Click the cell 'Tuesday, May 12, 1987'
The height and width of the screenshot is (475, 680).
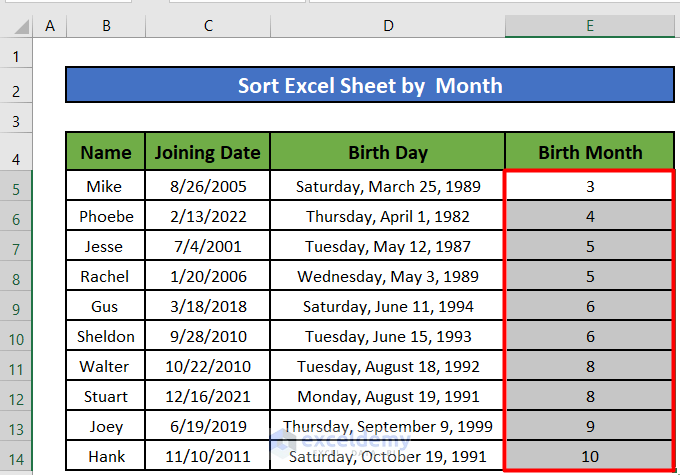click(387, 246)
